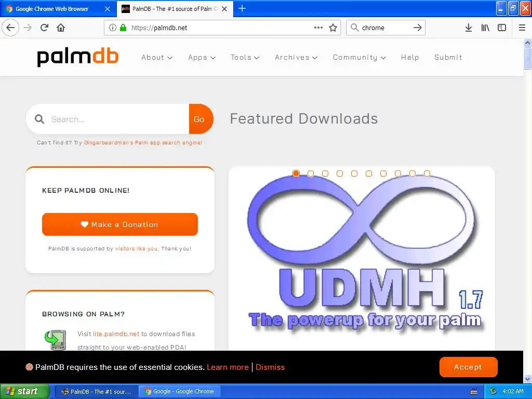Viewport: 532px width, 399px height.
Task: Click the search bar magnifier icon
Action: click(354, 28)
